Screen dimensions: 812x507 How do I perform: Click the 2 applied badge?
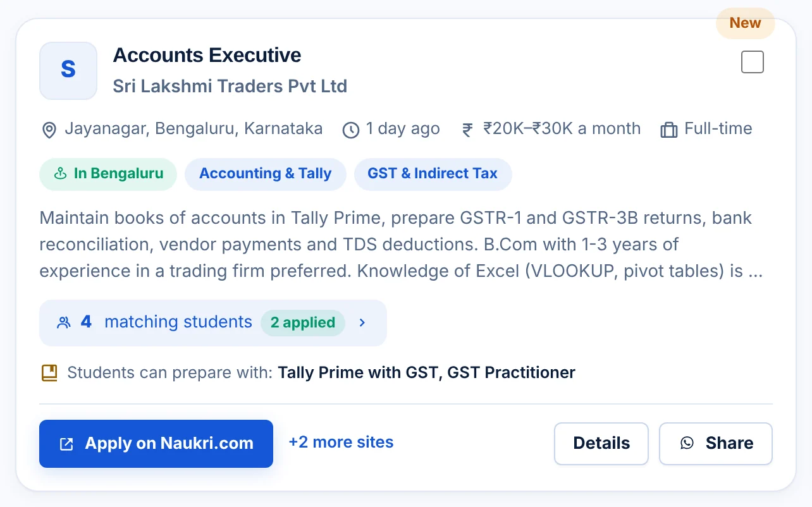303,322
